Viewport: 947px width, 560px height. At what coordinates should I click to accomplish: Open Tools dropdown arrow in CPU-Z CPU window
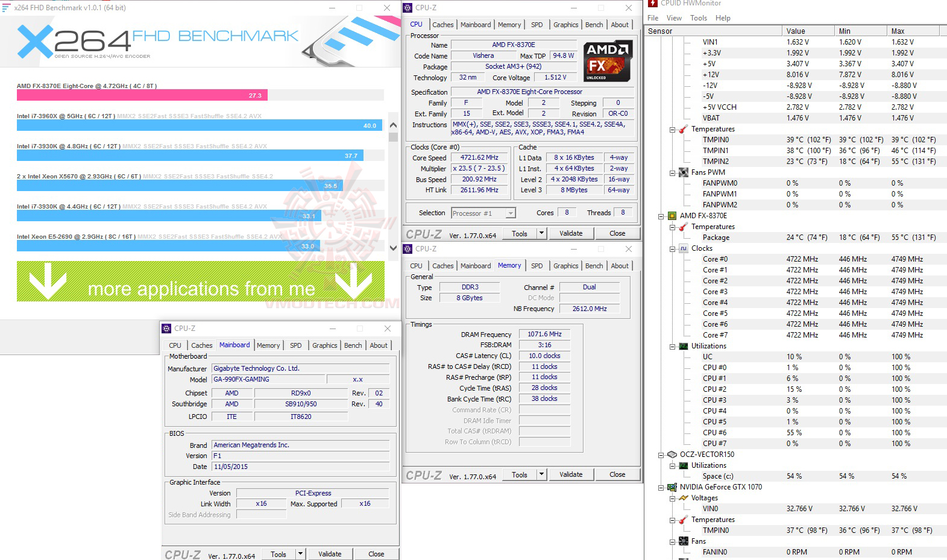click(541, 233)
